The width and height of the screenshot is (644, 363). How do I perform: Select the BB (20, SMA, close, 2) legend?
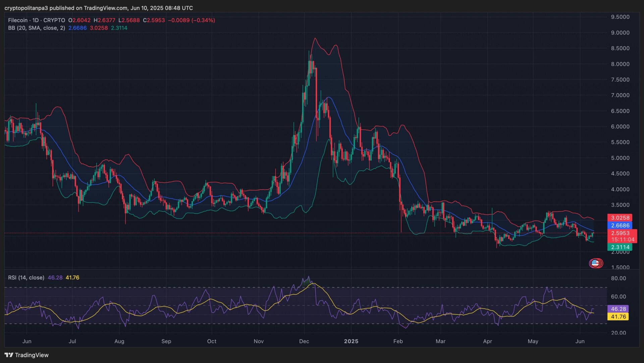pos(37,28)
